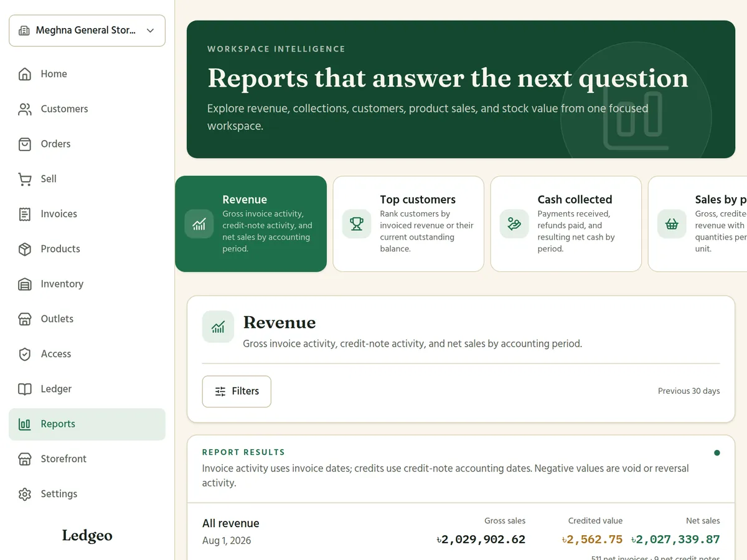747x560 pixels.
Task: Click the trophy icon on Top customers card
Action: point(357,224)
